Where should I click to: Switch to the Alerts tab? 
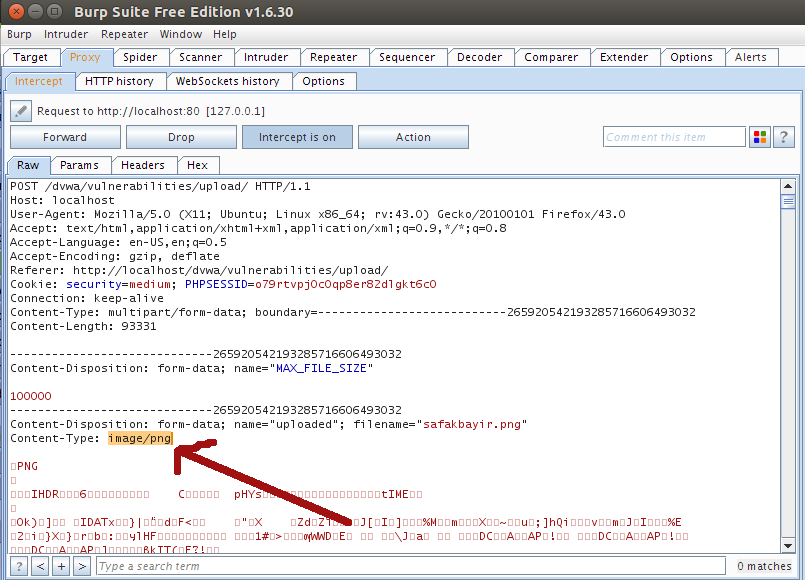click(x=751, y=57)
